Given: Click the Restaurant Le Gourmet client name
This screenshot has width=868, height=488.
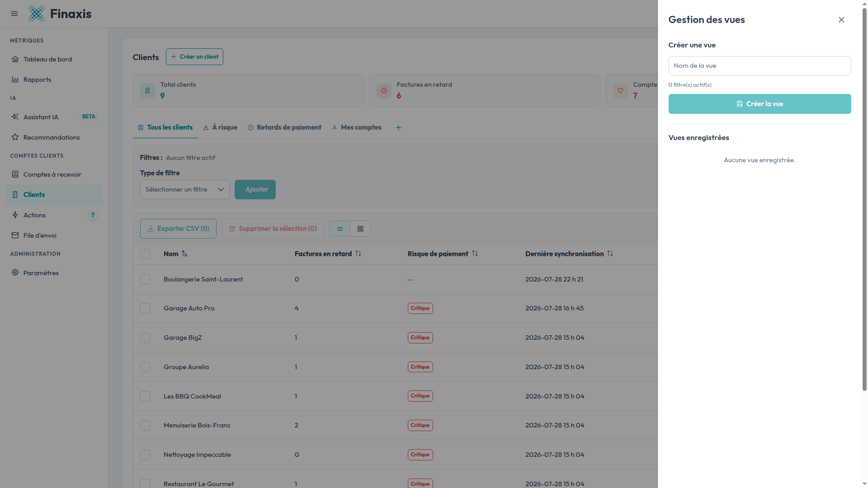Looking at the screenshot, I should [x=199, y=484].
